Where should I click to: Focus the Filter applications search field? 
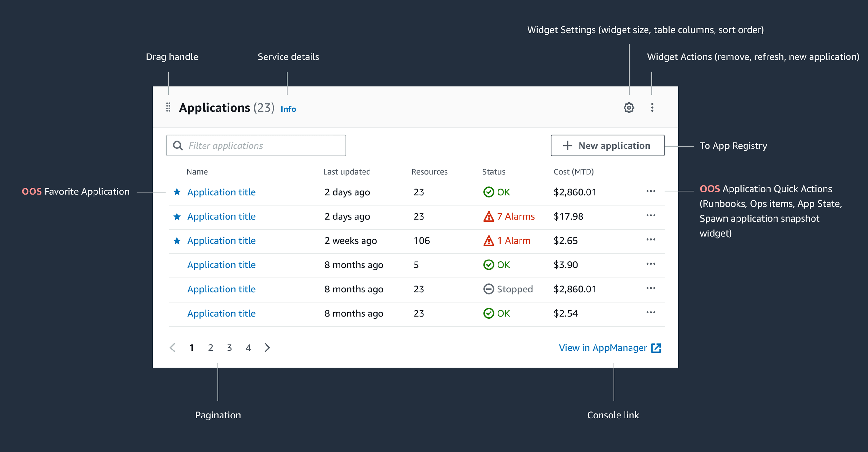pos(256,146)
